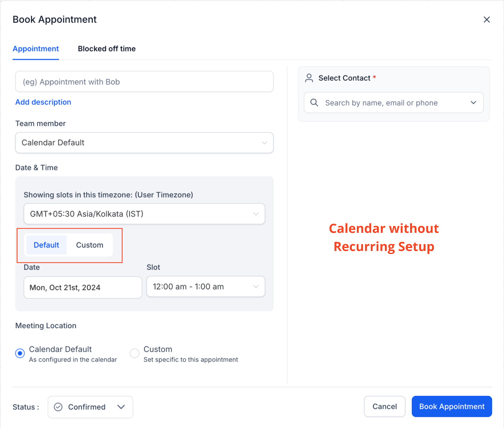Viewport: 504px width, 428px height.
Task: Open the Confirmed status dropdown
Action: point(90,407)
